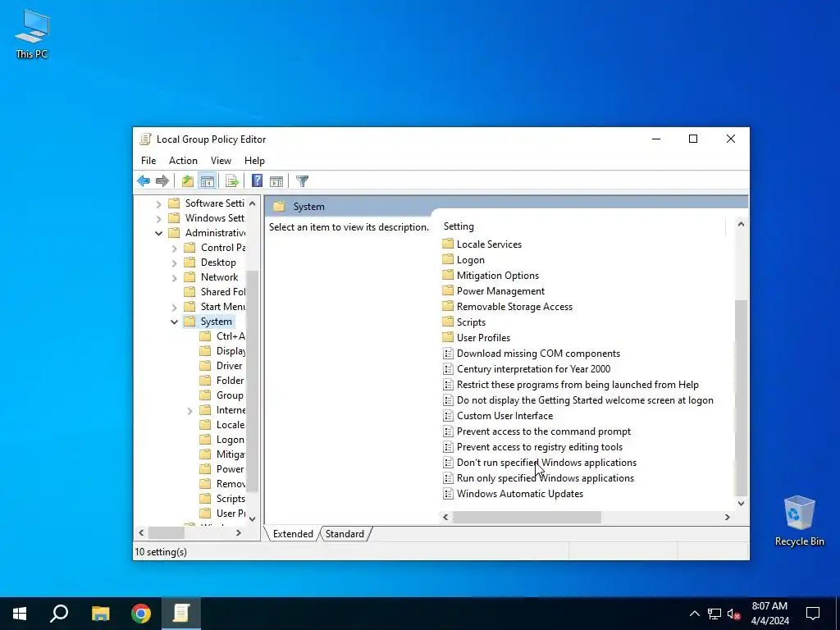
Task: Click the Back arrow toolbar icon
Action: tap(144, 181)
